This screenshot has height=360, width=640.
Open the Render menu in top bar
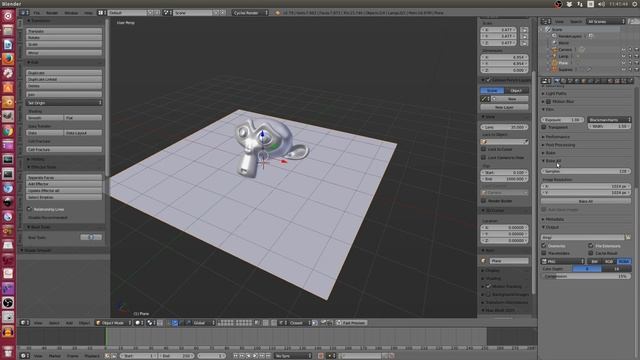point(52,13)
